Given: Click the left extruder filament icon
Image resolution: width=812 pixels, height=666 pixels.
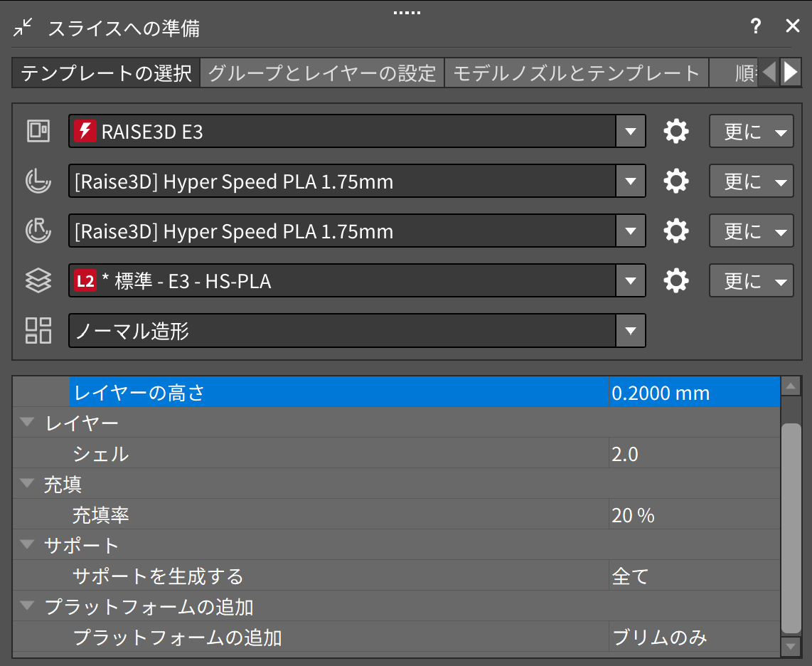Looking at the screenshot, I should pyautogui.click(x=38, y=181).
